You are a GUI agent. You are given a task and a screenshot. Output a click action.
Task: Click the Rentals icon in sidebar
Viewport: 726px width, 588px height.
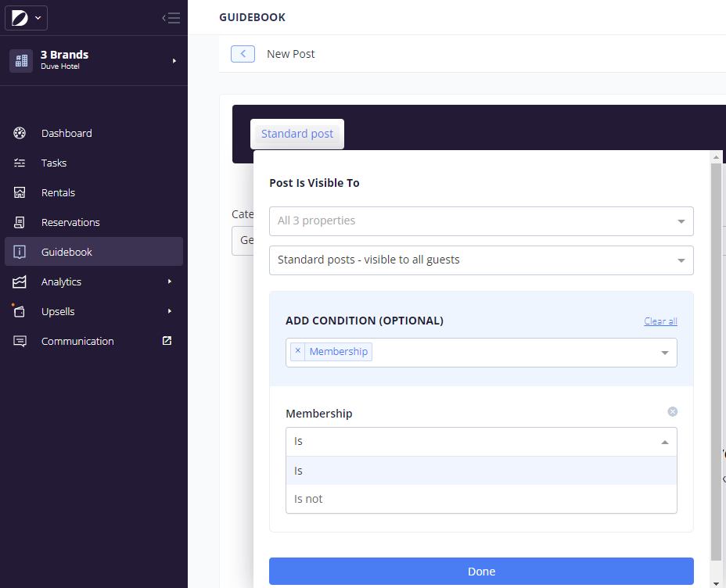click(20, 192)
